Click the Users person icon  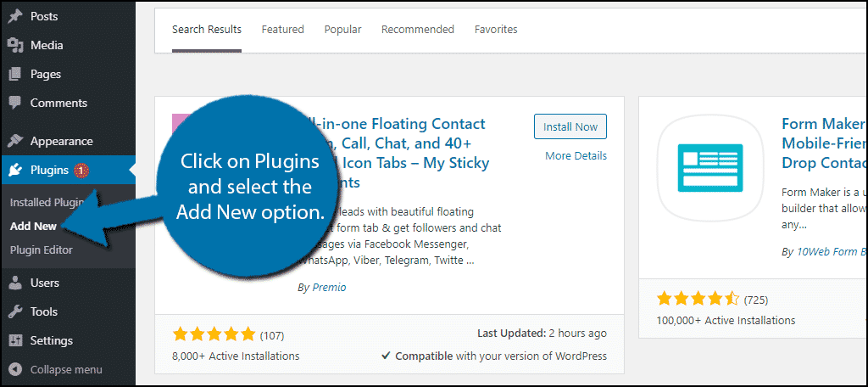click(15, 283)
